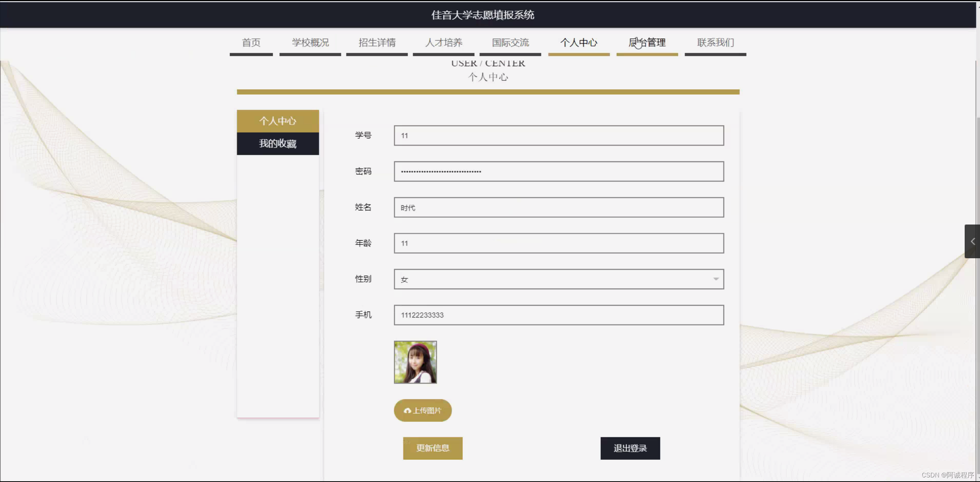Image resolution: width=980 pixels, height=482 pixels.
Task: Click the 更新信息 update button
Action: click(x=433, y=448)
